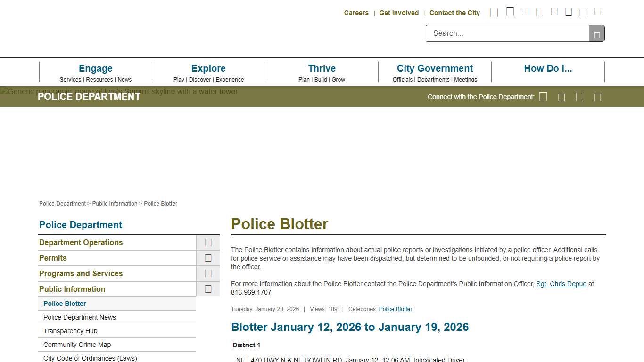Screen dimensions: 644x362
Task: Open the Sgt. Chris Depue link
Action: point(561,284)
